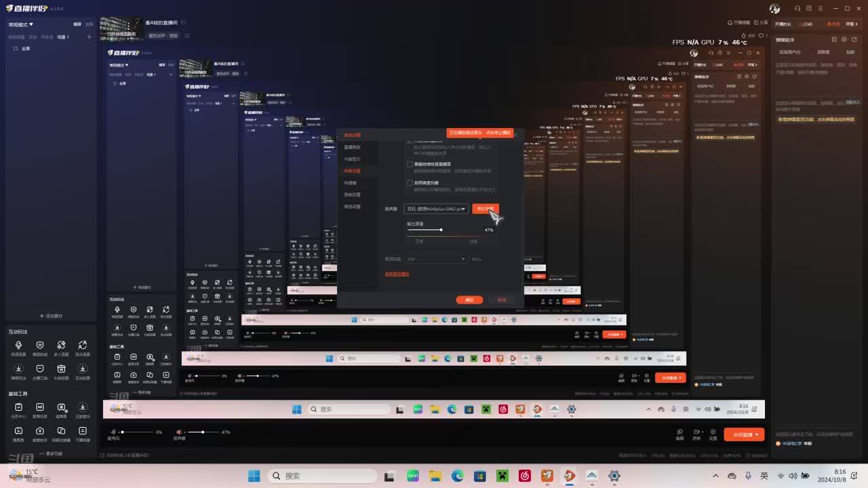Image resolution: width=868 pixels, height=488 pixels.
Task: Expand the 常规模式 mode dropdown
Action: pyautogui.click(x=20, y=24)
